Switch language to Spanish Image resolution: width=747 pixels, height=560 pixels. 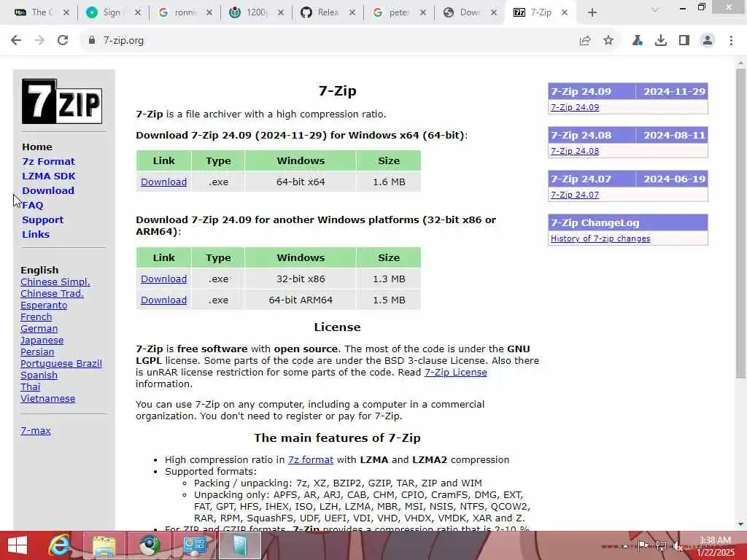[39, 376]
